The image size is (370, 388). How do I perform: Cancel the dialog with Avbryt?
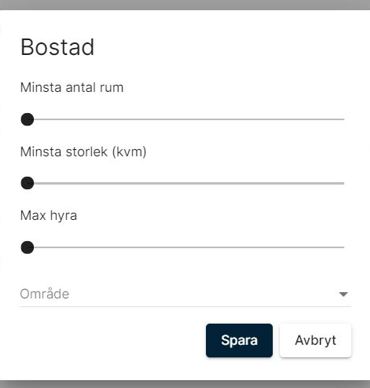click(x=315, y=340)
